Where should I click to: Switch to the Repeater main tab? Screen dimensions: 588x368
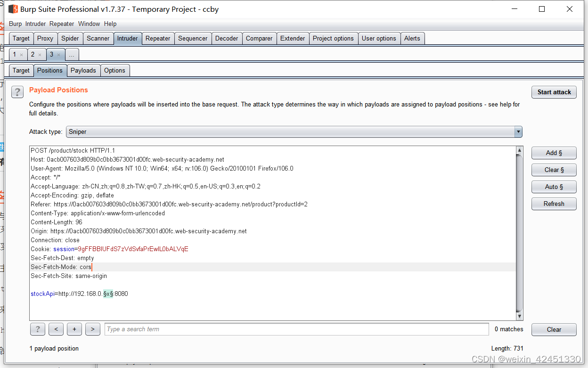click(158, 39)
